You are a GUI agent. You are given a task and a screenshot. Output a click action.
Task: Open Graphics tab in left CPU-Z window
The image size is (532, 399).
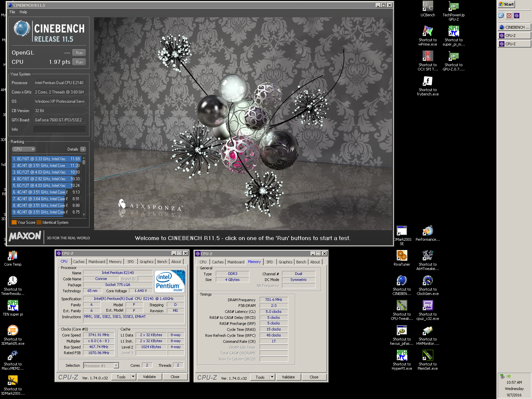click(x=147, y=262)
